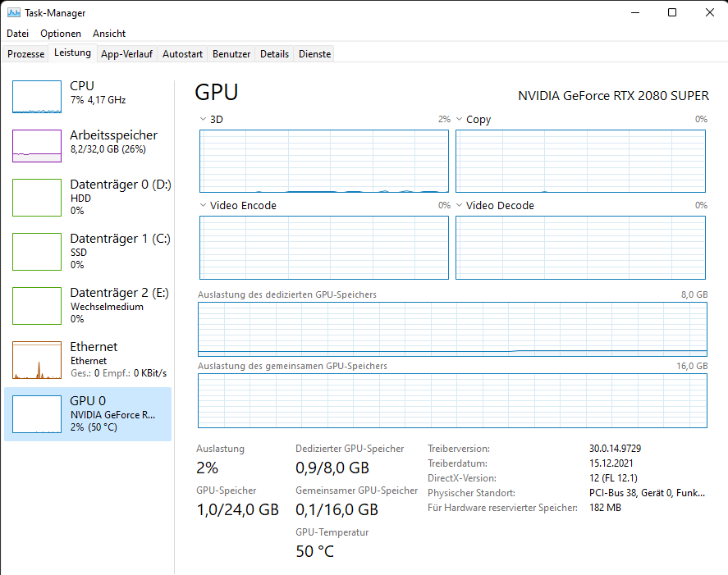Select the Leistung tab
The width and height of the screenshot is (728, 575).
point(72,52)
